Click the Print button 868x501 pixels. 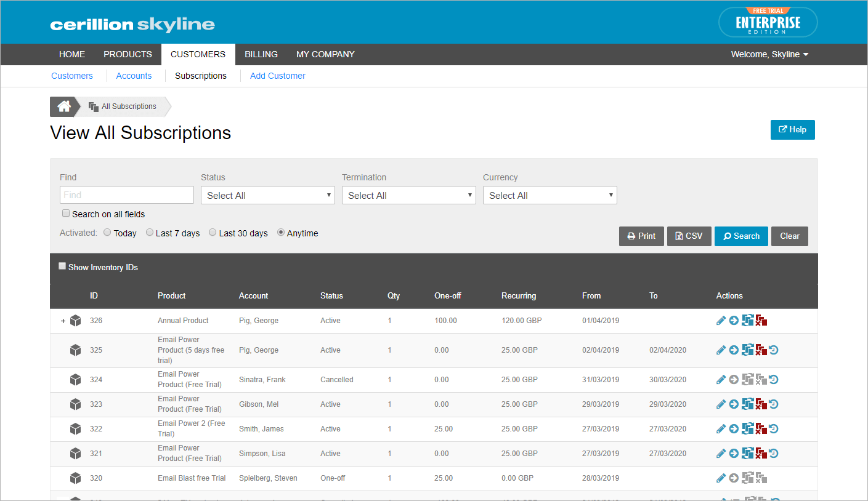pos(641,236)
